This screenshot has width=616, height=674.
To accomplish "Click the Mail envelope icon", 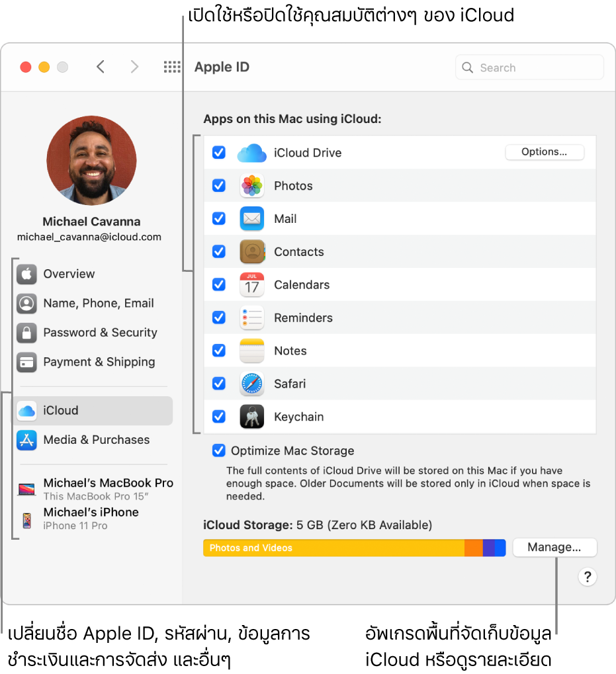I will (x=252, y=219).
